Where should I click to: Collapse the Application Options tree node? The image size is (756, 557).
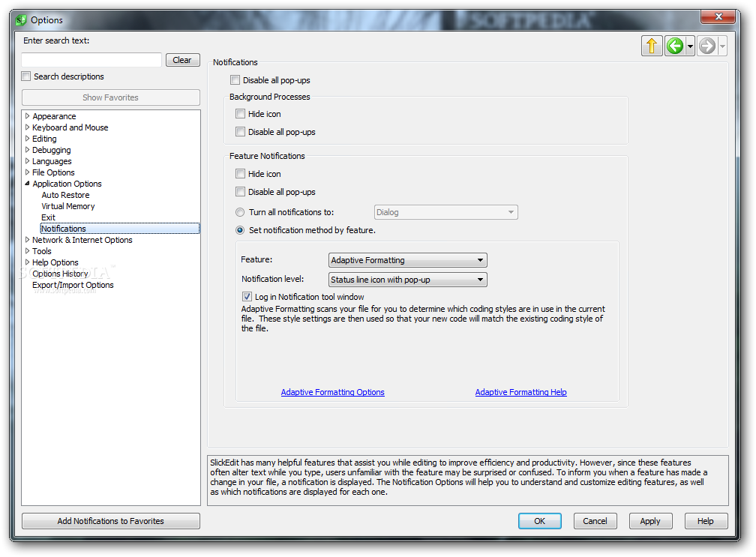pos(28,184)
